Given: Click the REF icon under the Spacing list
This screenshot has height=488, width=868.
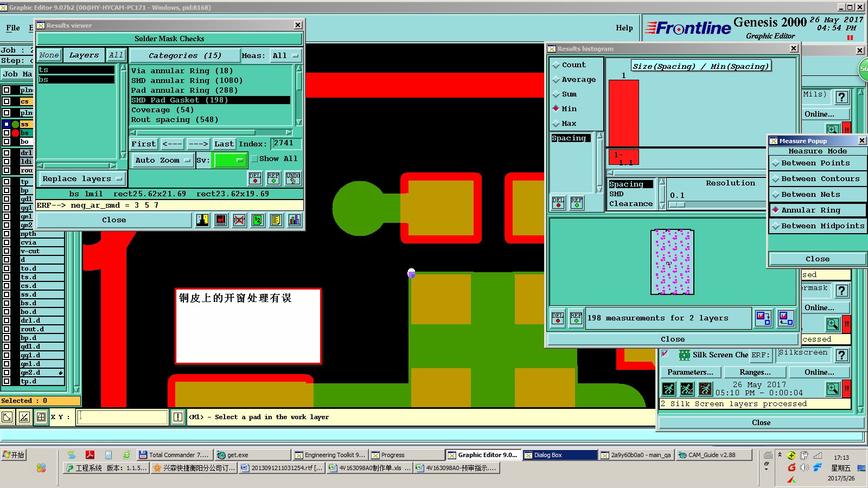Looking at the screenshot, I should coord(577,203).
